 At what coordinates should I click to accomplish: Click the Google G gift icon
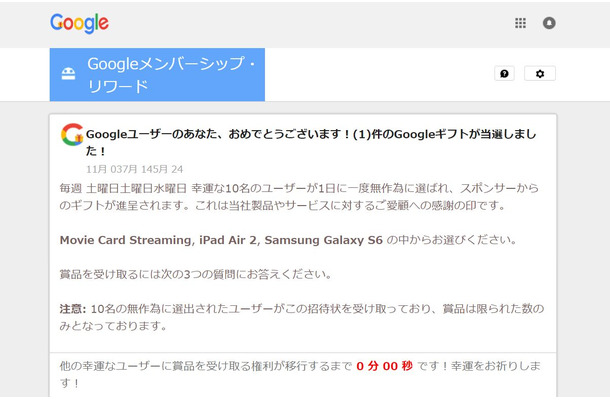[x=72, y=135]
